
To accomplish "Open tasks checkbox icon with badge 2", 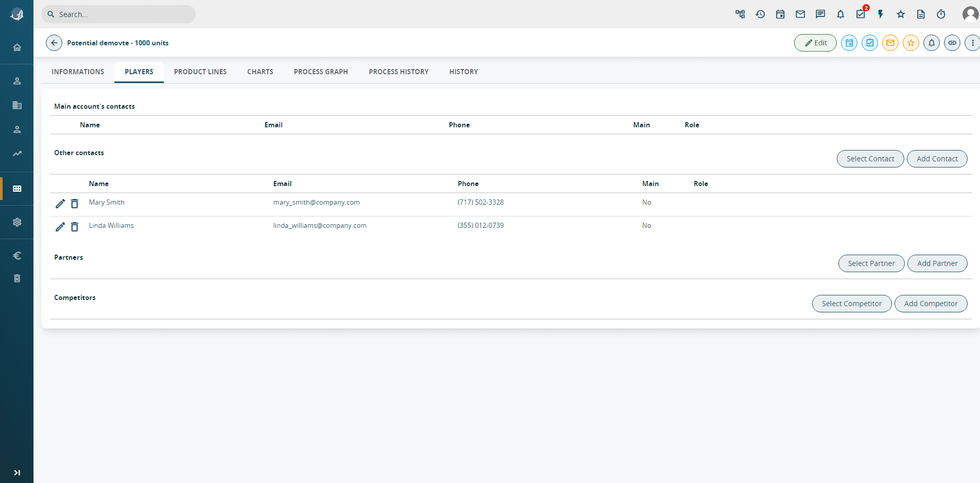I will tap(861, 14).
